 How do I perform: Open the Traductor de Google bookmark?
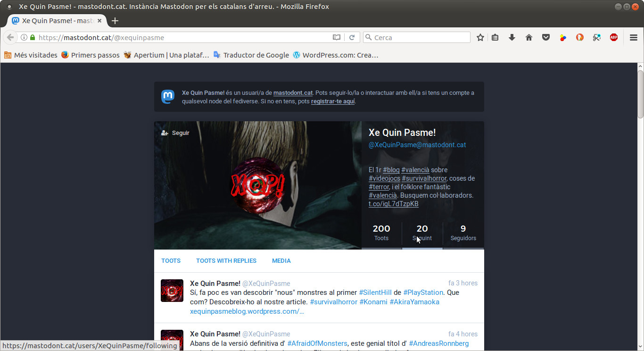coord(256,55)
